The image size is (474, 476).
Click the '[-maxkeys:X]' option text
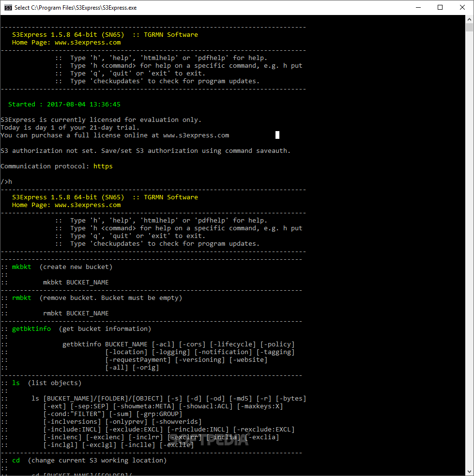point(260,406)
